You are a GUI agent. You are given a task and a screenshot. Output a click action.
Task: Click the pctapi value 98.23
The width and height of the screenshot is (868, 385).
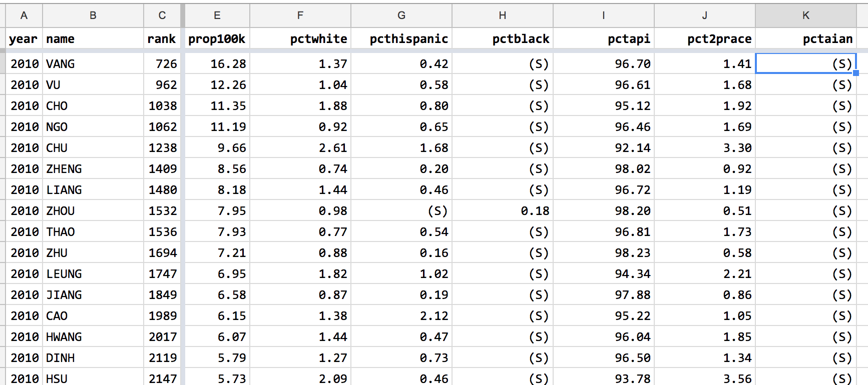[604, 252]
